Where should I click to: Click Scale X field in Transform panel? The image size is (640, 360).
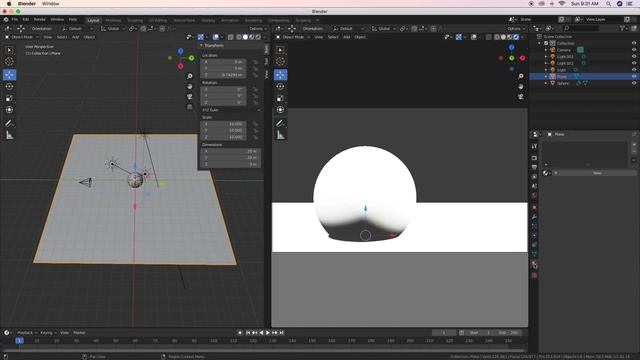pos(223,124)
